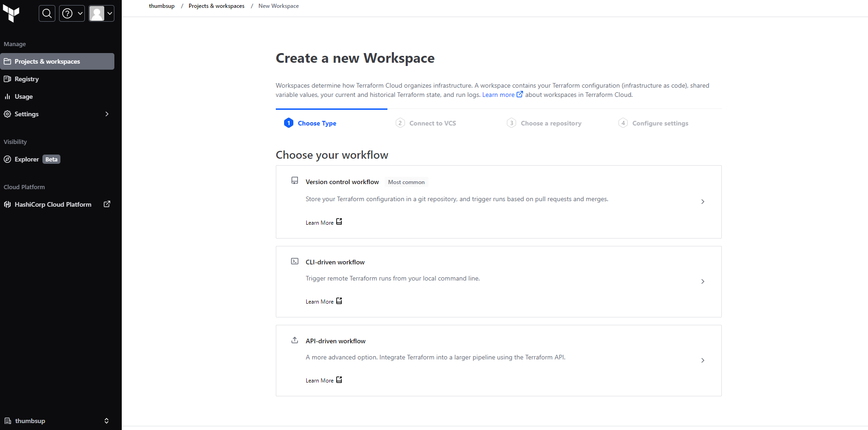The height and width of the screenshot is (430, 868).
Task: Click the Choose your workflow heading
Action: [x=332, y=155]
